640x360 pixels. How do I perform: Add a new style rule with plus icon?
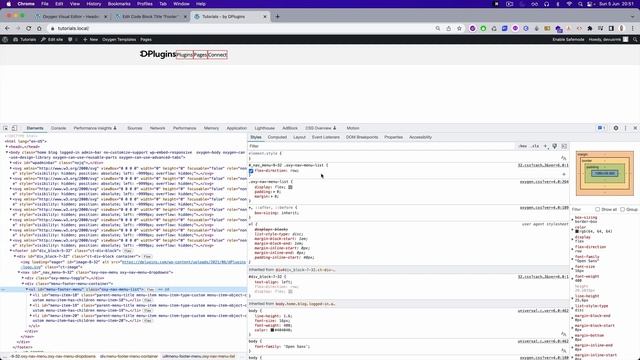coord(545,146)
